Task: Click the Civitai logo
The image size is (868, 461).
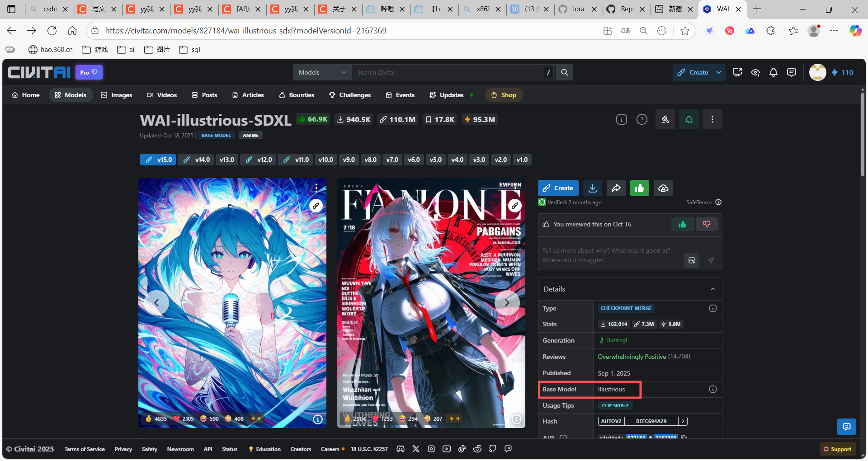Action: coord(39,72)
